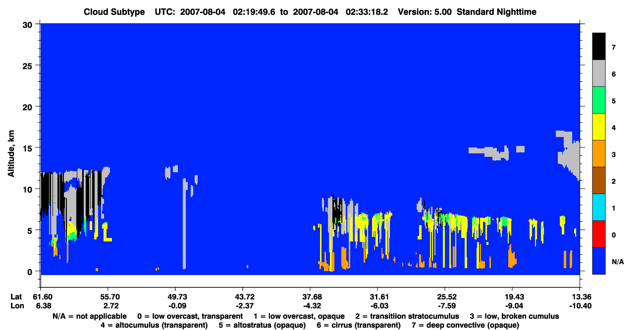
Task: Click legend text 'N/A = not applicable'
Action: click(x=89, y=316)
